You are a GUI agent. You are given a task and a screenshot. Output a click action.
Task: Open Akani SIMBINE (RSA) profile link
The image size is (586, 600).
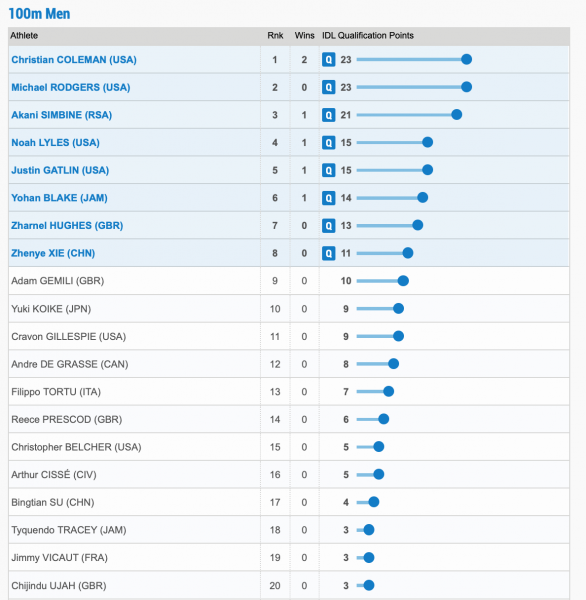click(62, 115)
